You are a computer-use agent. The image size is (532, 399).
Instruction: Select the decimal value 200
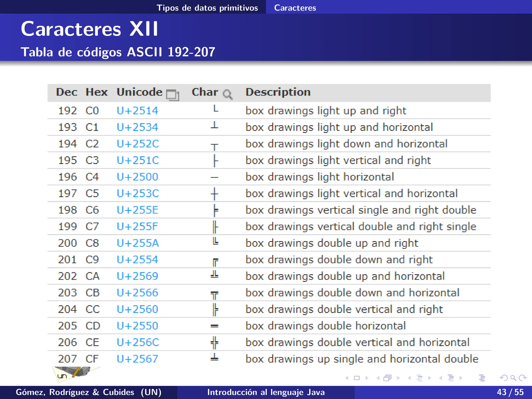point(68,243)
